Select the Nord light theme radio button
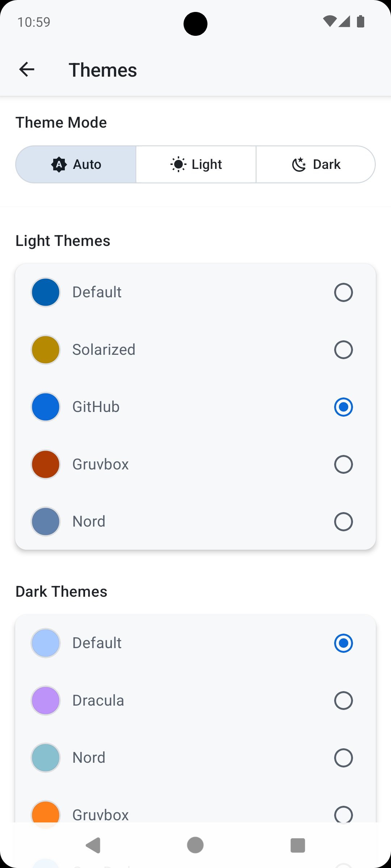 (343, 522)
